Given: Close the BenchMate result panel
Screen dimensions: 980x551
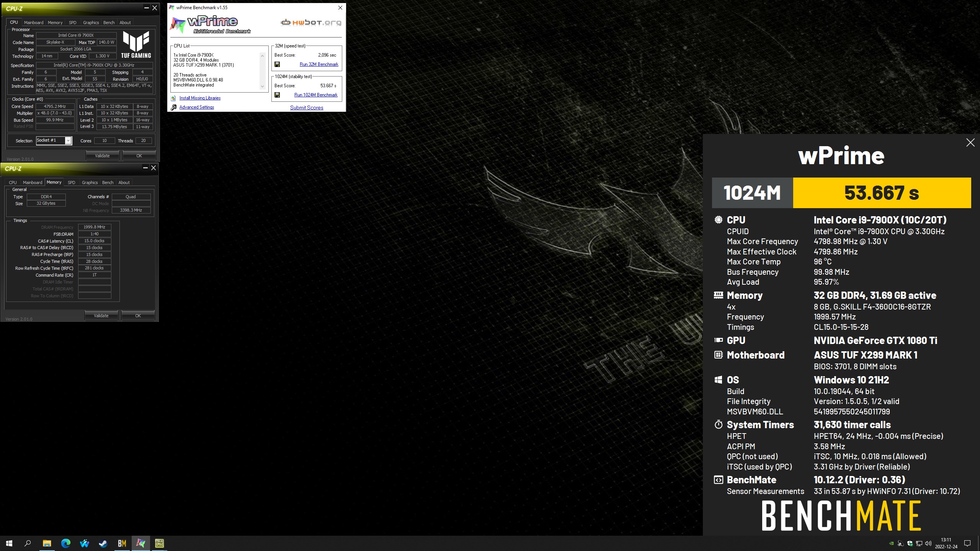Looking at the screenshot, I should [x=970, y=143].
